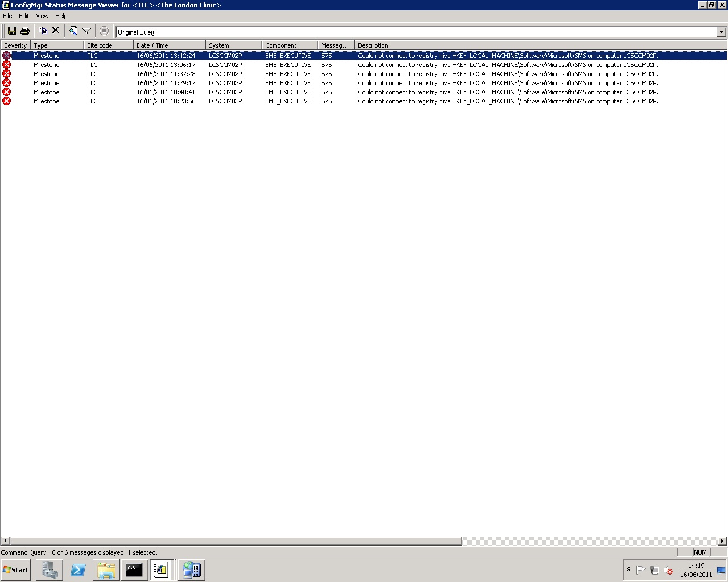Expand the Original Query dropdown arrow
The image size is (728, 582).
pyautogui.click(x=721, y=32)
